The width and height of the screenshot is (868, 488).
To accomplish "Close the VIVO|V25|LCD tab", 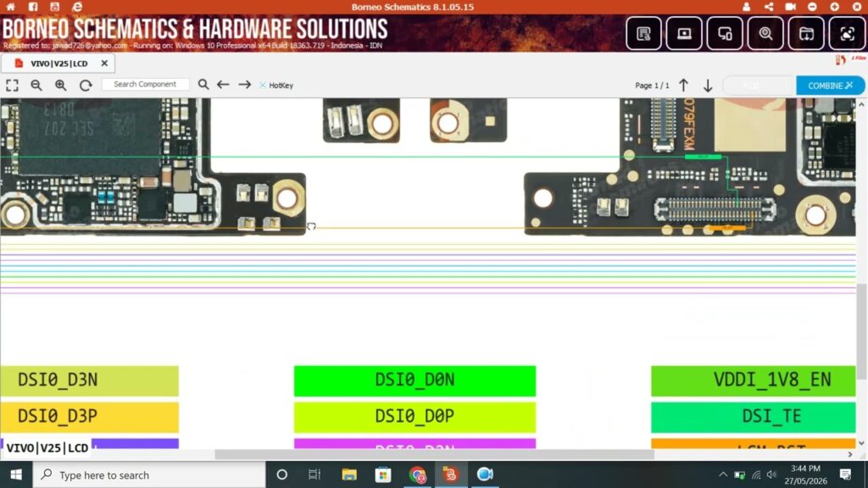I will click(104, 64).
